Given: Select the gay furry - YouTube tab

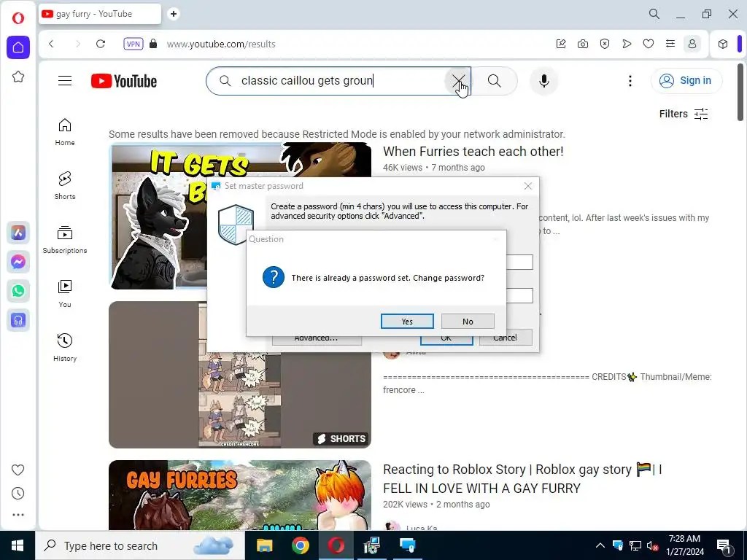Looking at the screenshot, I should point(99,14).
